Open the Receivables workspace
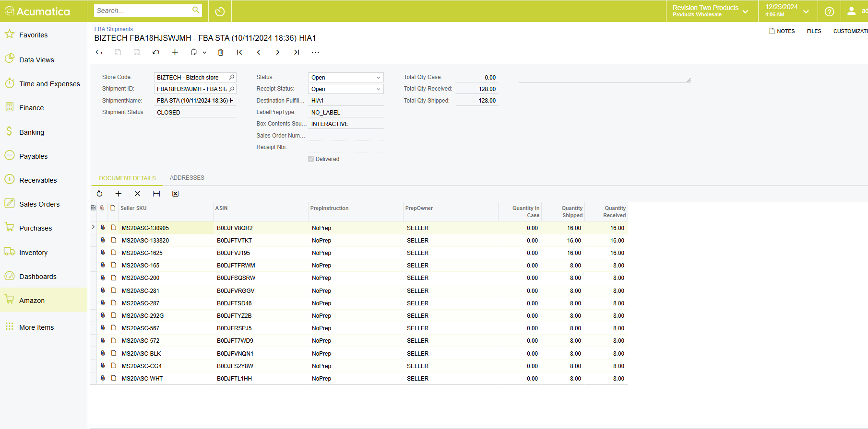 click(x=43, y=180)
